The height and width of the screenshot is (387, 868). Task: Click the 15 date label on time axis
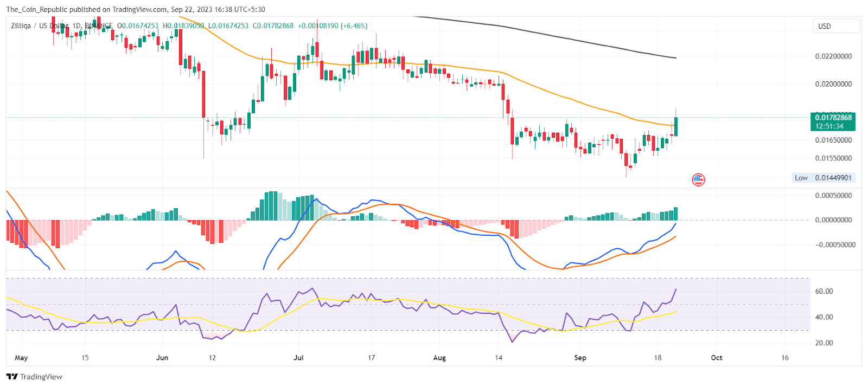pyautogui.click(x=85, y=358)
